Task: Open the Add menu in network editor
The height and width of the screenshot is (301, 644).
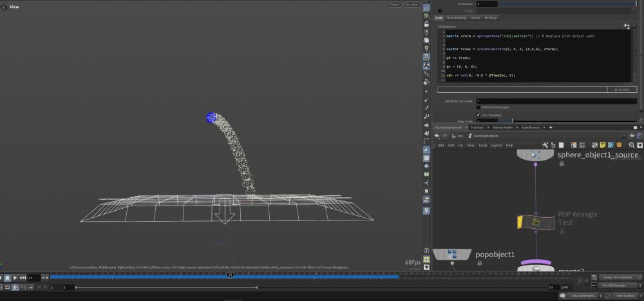Action: (x=440, y=145)
